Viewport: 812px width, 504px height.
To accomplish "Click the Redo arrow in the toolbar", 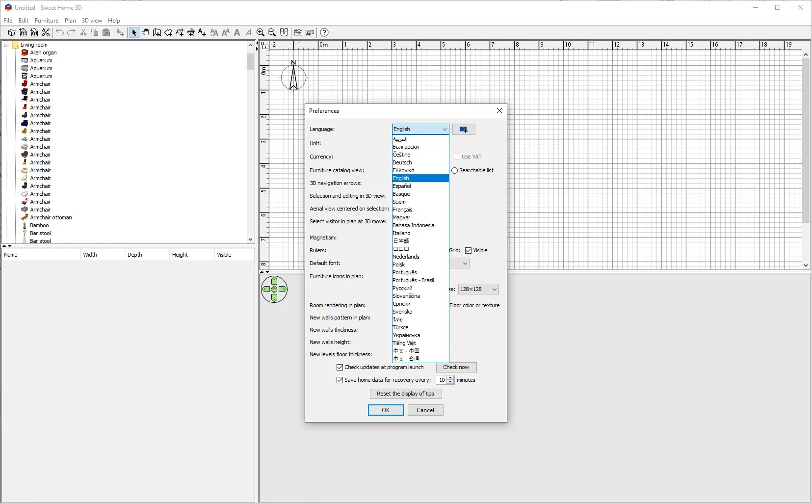I will (x=71, y=32).
